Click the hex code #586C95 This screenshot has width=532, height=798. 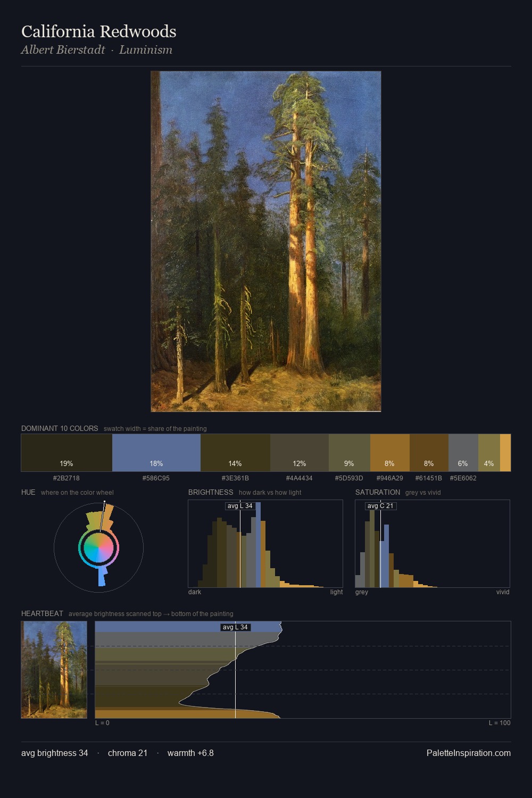point(156,478)
